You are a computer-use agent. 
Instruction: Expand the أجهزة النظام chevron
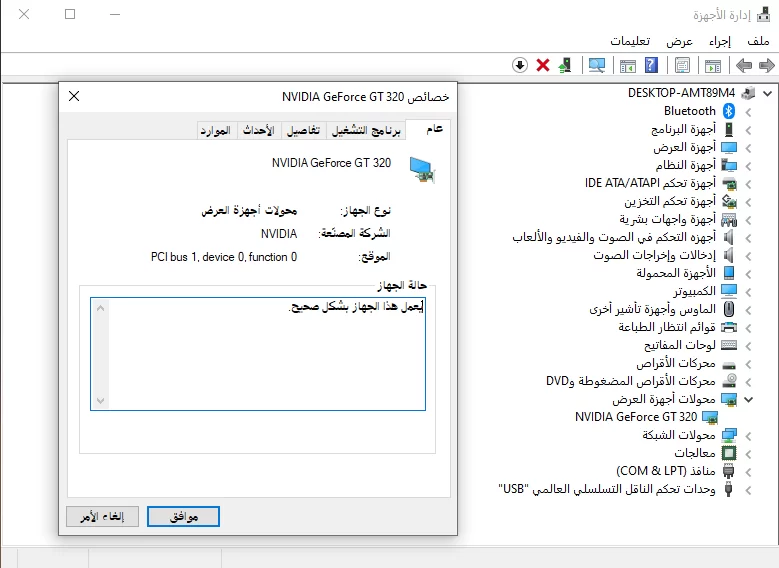pyautogui.click(x=749, y=165)
